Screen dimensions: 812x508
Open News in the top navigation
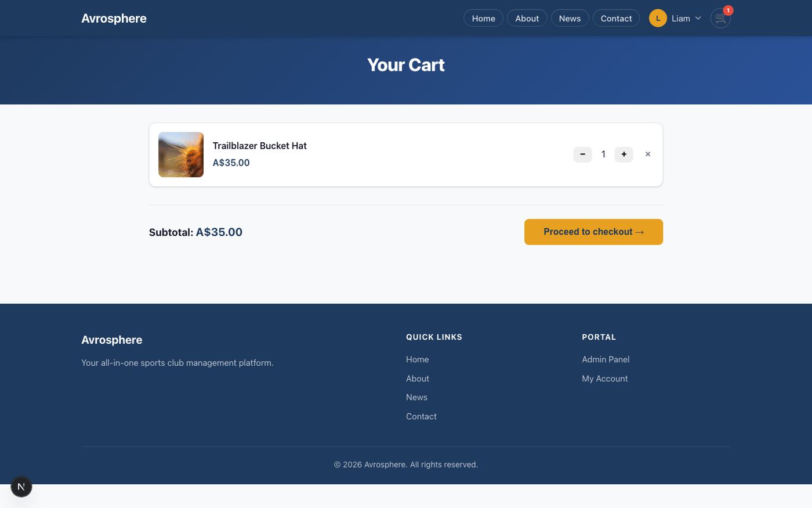570,19
